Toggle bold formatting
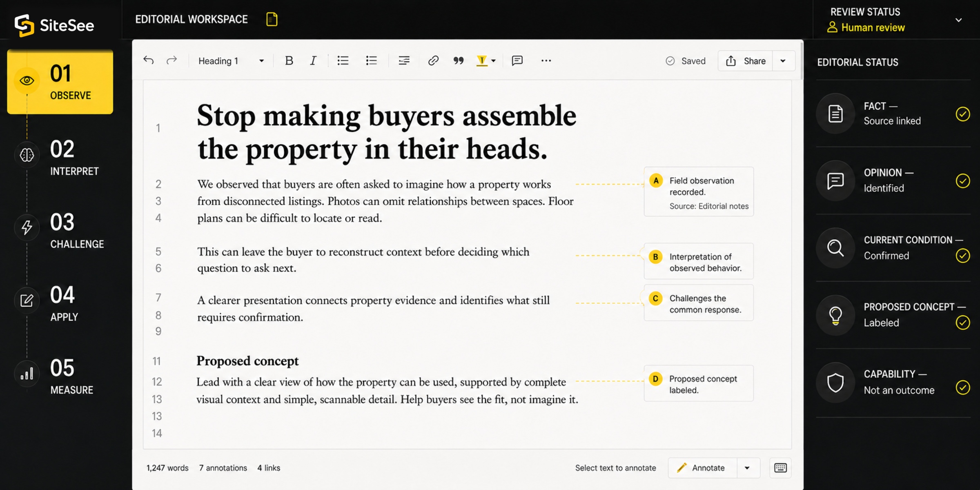 pos(289,61)
